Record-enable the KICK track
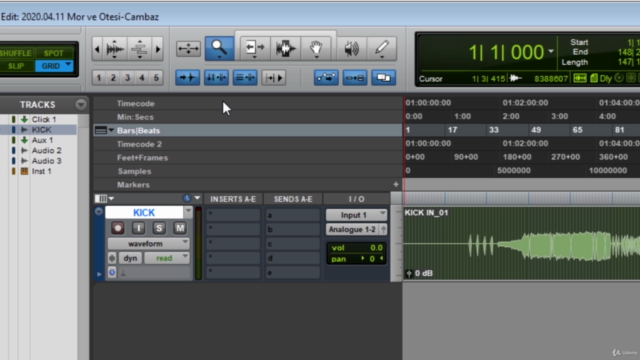The height and width of the screenshot is (360, 640). (x=118, y=228)
